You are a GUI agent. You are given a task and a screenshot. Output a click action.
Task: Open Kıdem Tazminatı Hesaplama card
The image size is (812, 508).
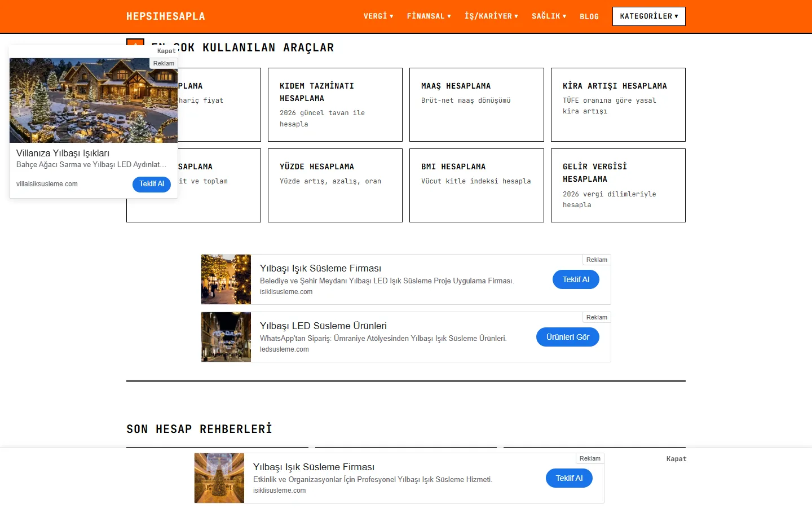click(335, 105)
